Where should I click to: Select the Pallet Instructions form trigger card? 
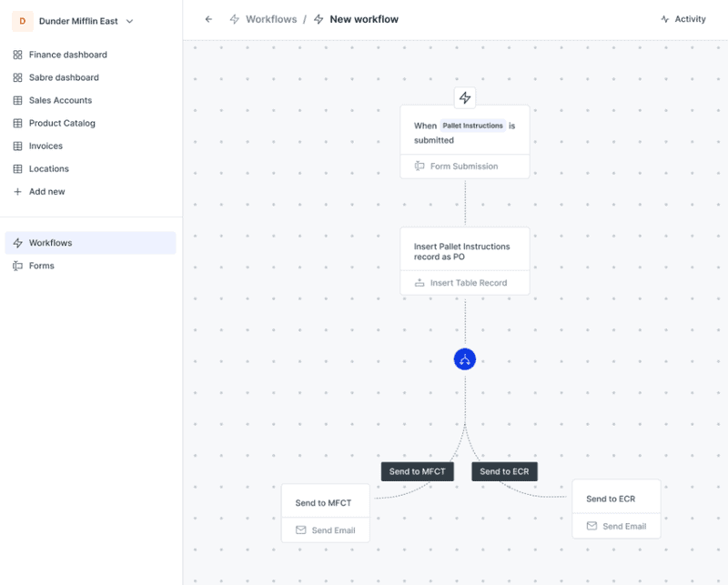tap(465, 142)
